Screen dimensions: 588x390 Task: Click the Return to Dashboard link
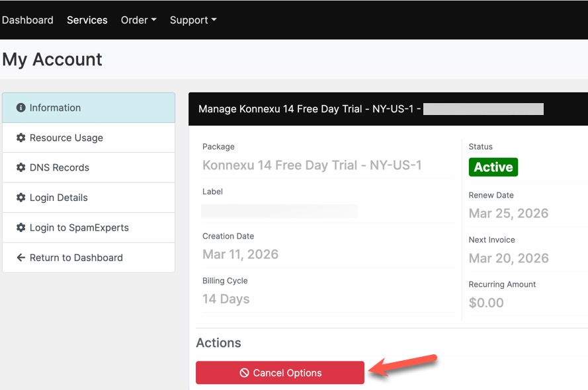click(76, 258)
